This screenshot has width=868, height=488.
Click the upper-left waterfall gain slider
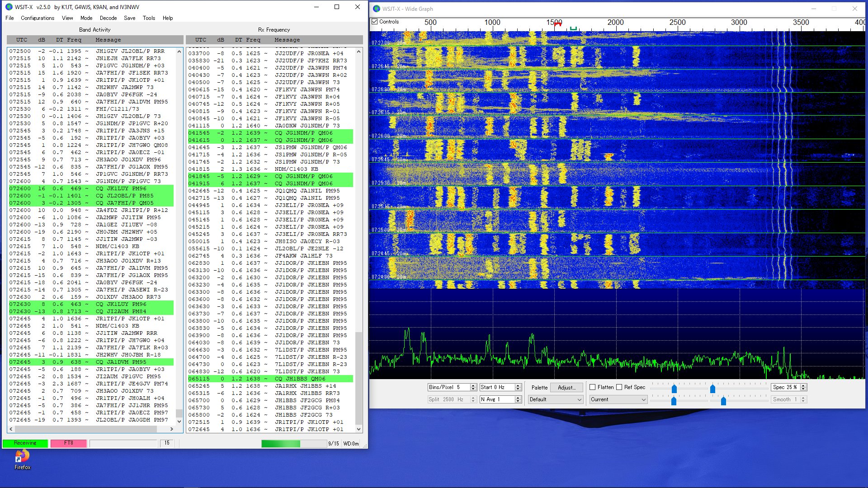(674, 389)
